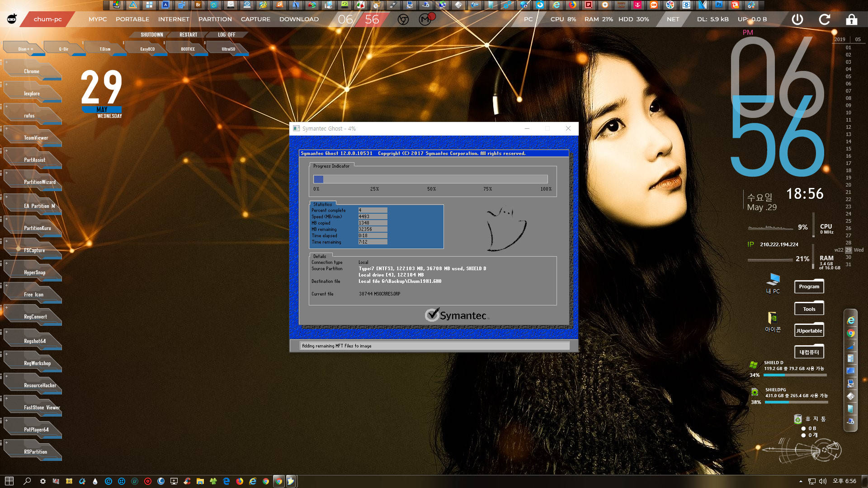Open the CAPTURE menu
868x488 pixels.
255,19
